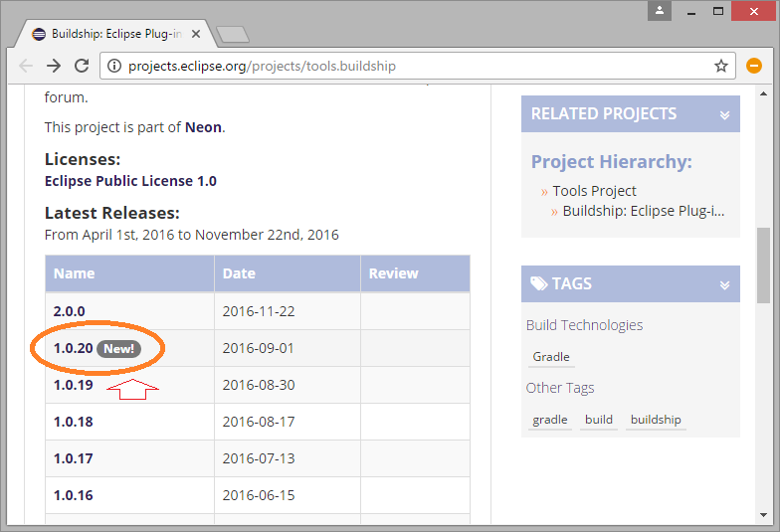Click the browser back arrow button
This screenshot has width=780, height=532.
pyautogui.click(x=26, y=66)
